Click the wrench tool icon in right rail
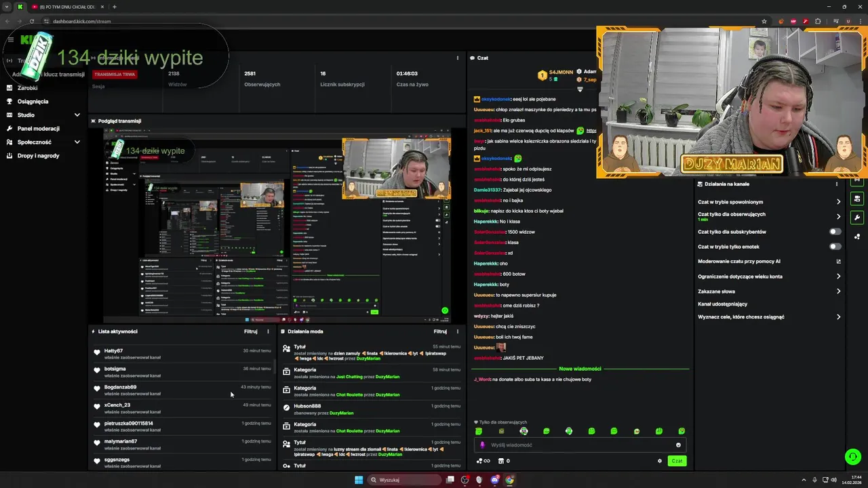The height and width of the screenshot is (488, 868). 857,218
